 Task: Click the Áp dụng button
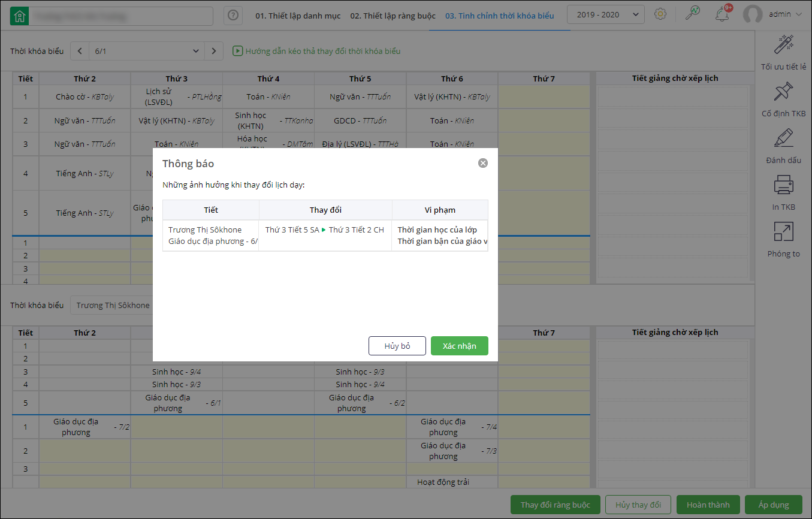(772, 505)
